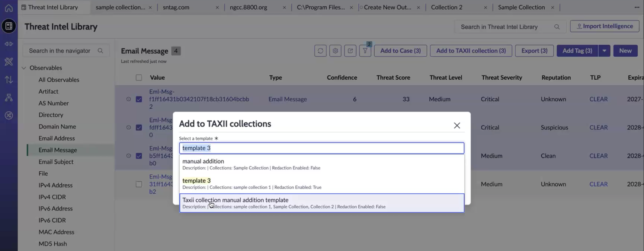644x251 pixels.
Task: Close the Add to TAXII collections dialog
Action: 457,125
